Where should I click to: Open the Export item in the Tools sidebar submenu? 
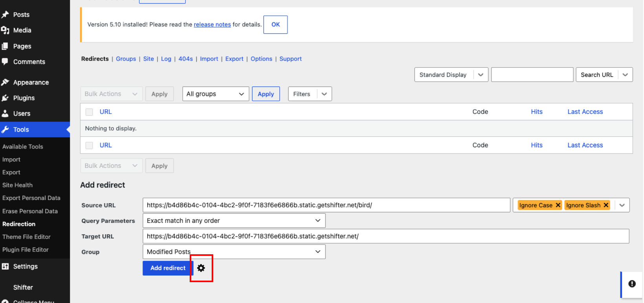(11, 172)
